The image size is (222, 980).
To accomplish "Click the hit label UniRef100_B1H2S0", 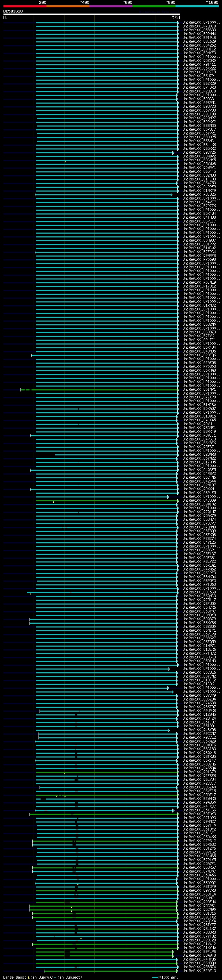I will tap(199, 405).
